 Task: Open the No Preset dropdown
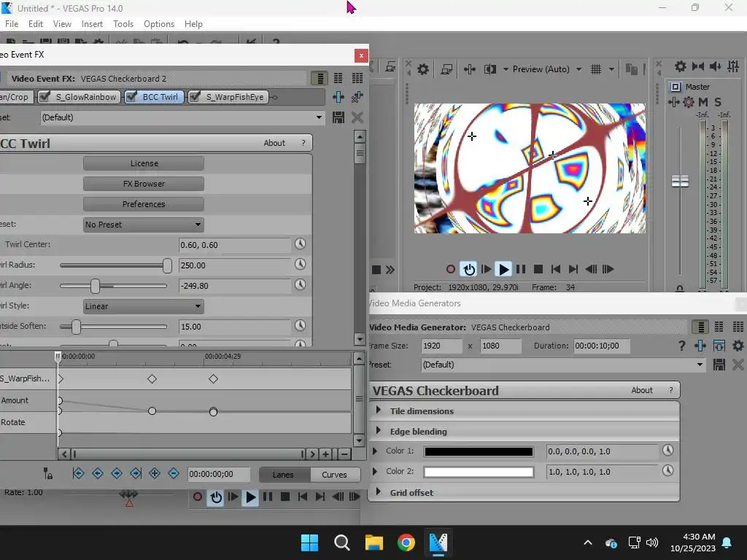pyautogui.click(x=144, y=225)
